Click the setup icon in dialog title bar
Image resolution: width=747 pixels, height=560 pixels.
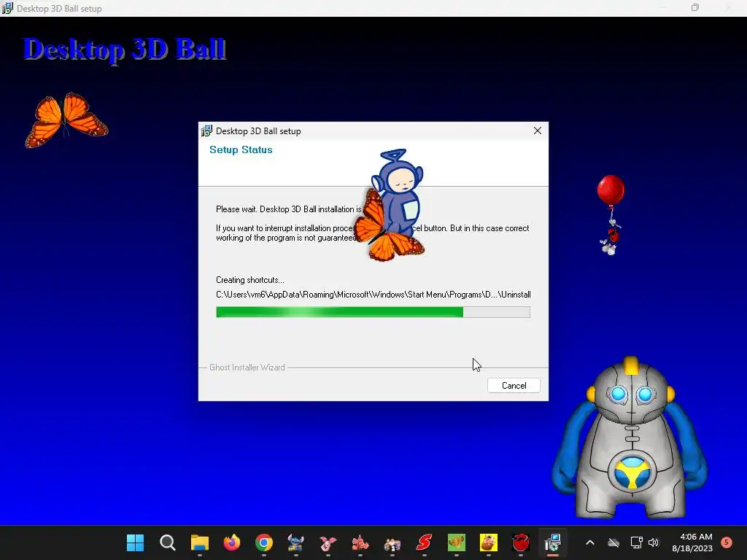(x=206, y=131)
